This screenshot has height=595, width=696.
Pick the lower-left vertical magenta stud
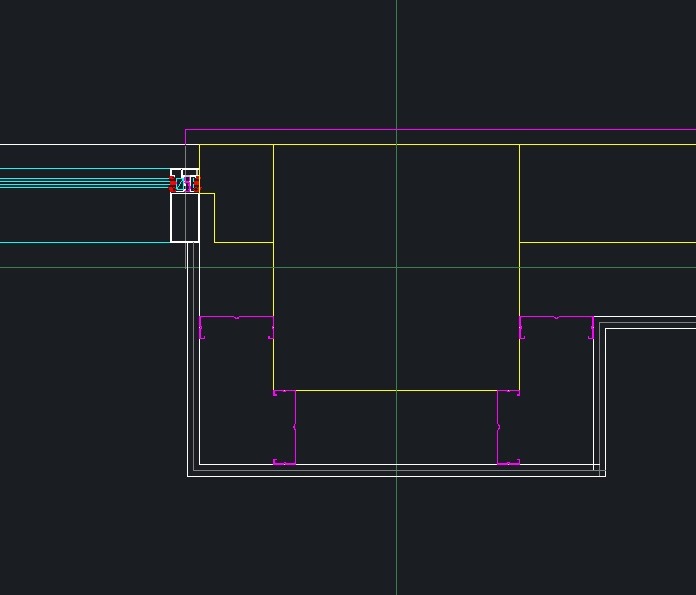(295, 427)
